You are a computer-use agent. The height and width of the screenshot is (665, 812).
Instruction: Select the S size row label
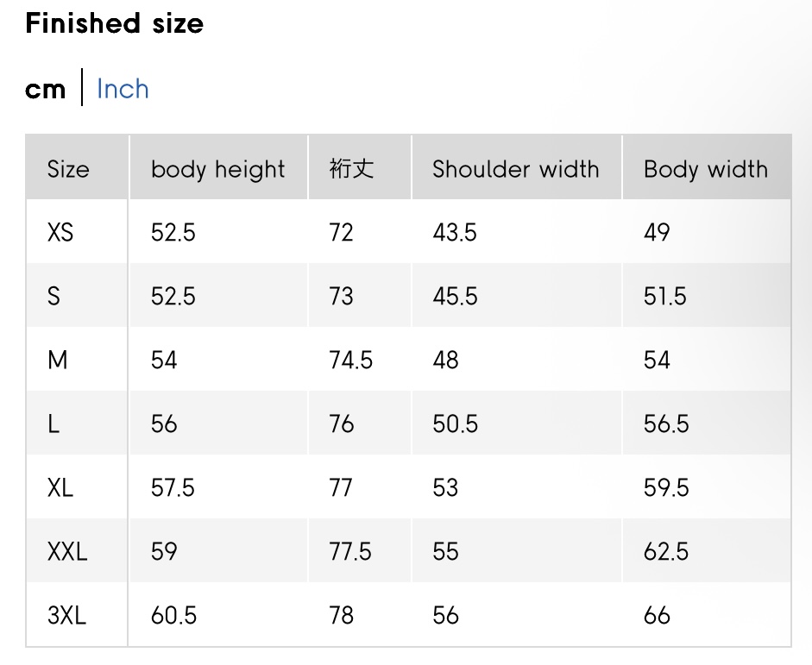click(54, 297)
